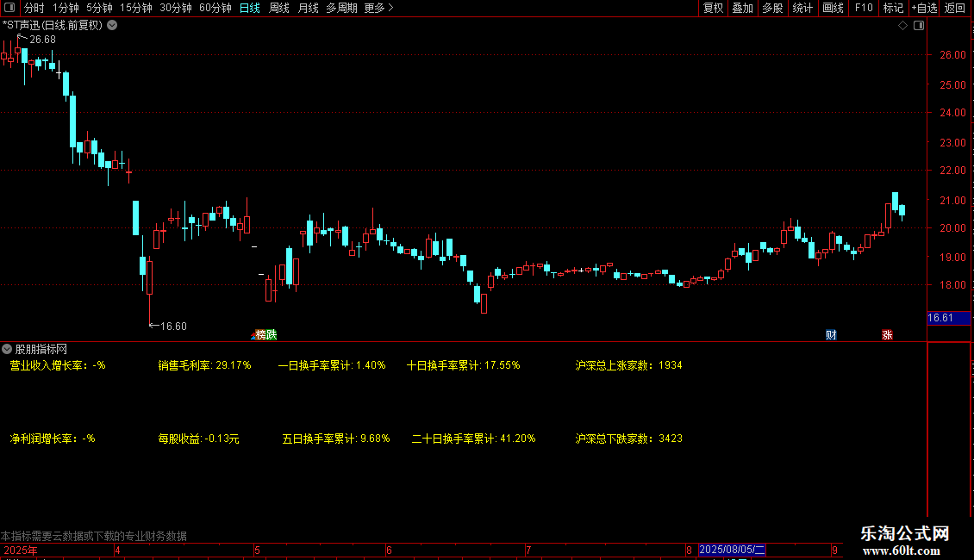Image resolution: width=974 pixels, height=560 pixels.
Task: Click the 返回 back button
Action: click(x=955, y=8)
